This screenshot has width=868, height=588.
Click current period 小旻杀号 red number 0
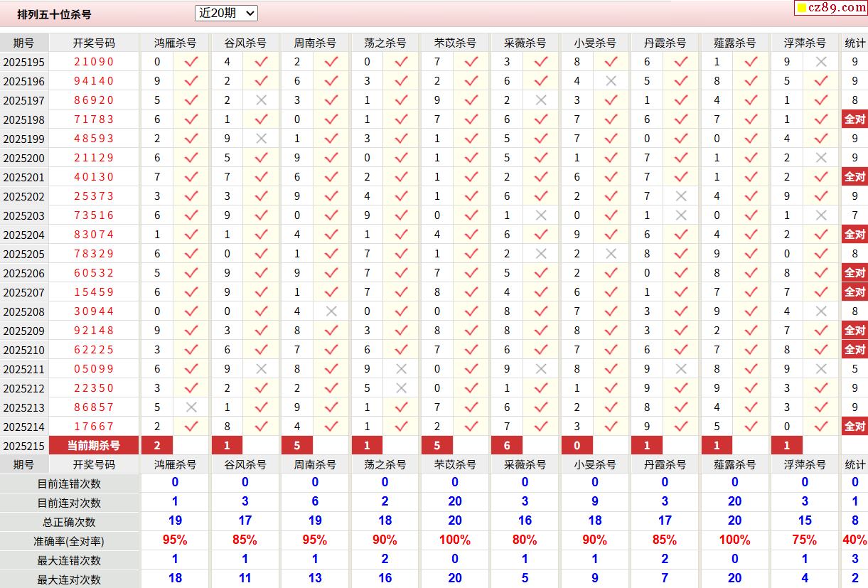pos(577,446)
